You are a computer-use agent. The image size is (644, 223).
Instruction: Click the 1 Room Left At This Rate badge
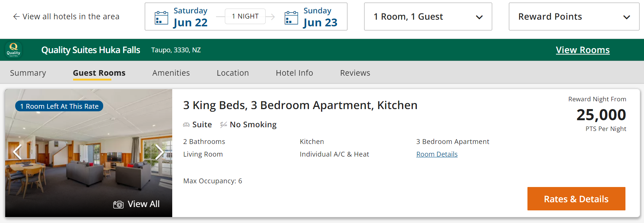click(59, 106)
